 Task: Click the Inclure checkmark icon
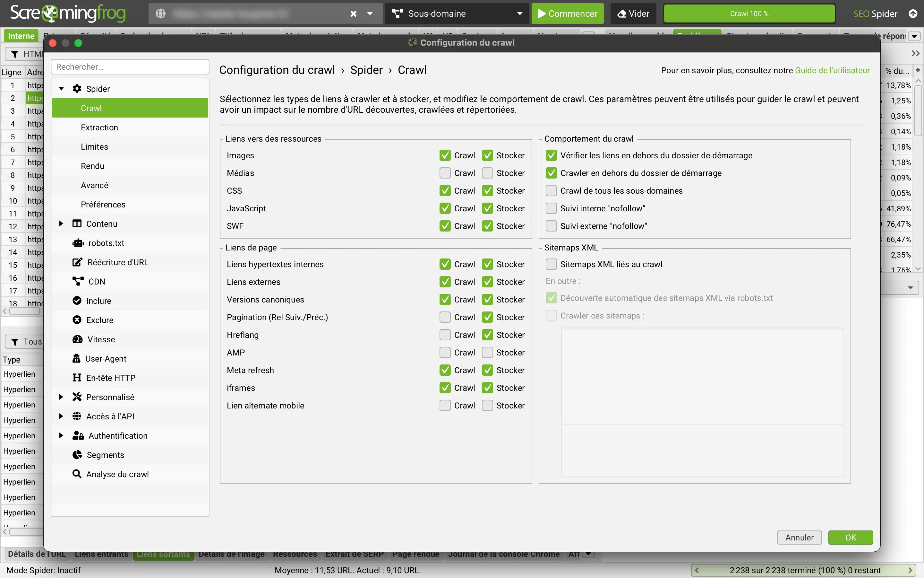coord(77,301)
